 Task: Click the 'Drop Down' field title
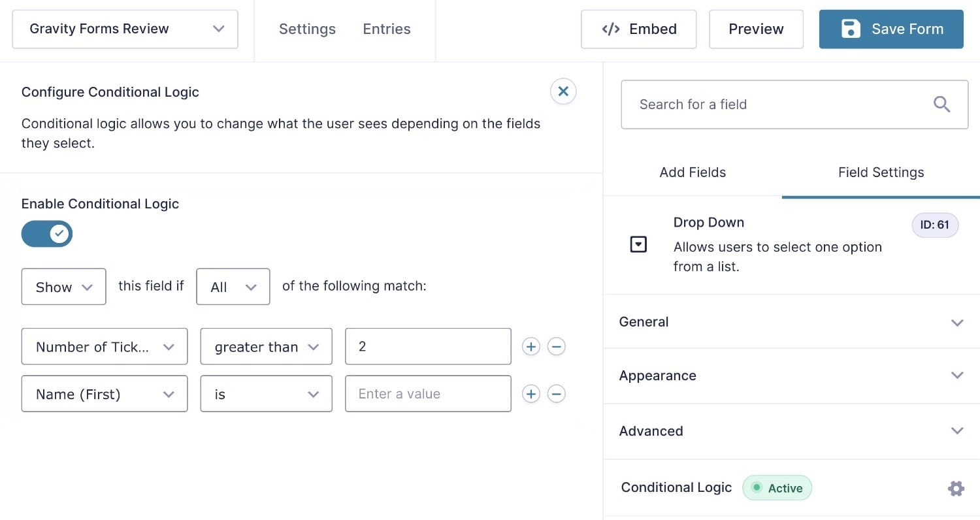[x=709, y=222]
